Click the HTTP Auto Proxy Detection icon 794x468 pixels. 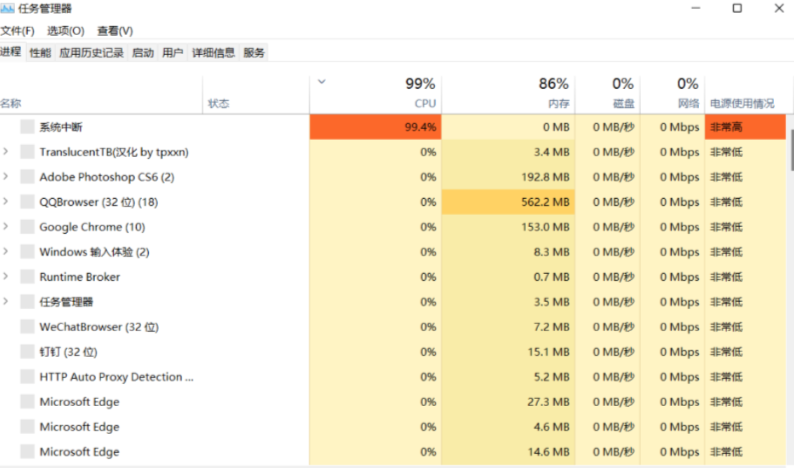[28, 377]
